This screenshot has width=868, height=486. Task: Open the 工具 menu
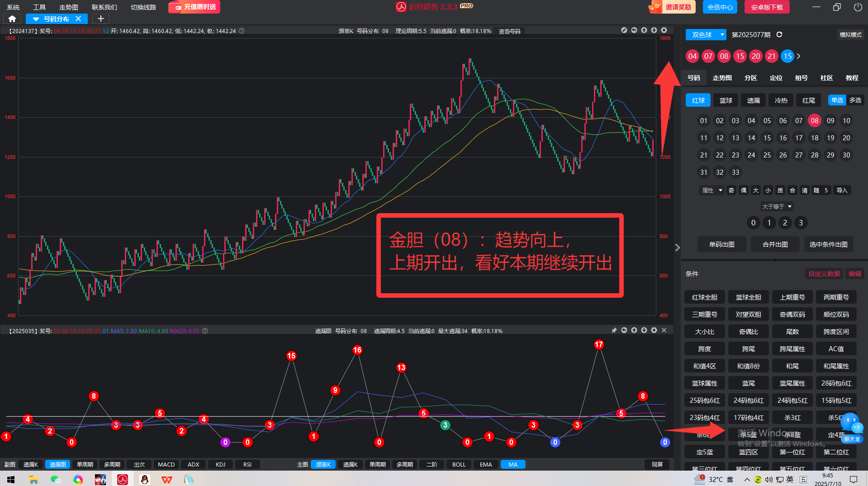[x=39, y=7]
